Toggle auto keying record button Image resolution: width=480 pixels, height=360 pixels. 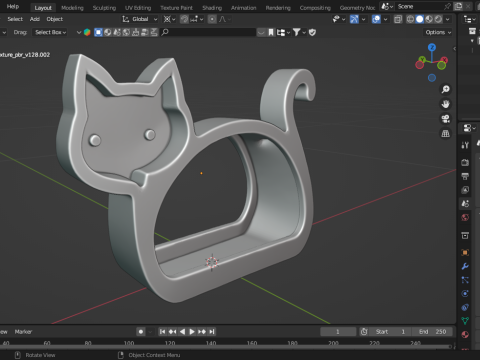click(141, 332)
